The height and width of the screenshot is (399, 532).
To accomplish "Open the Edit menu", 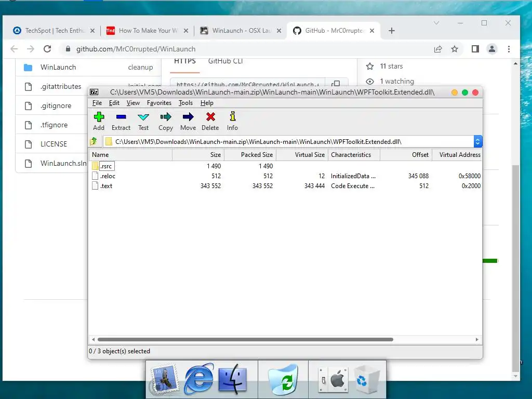I will point(114,103).
